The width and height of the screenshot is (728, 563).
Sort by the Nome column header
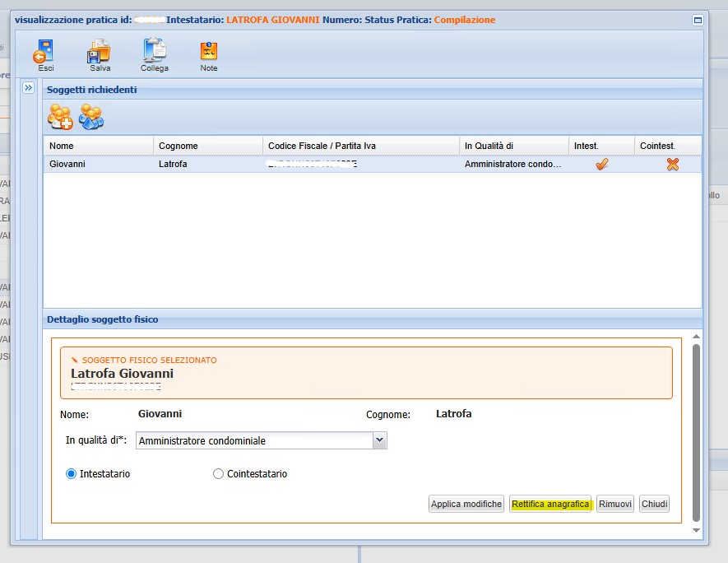tap(99, 146)
